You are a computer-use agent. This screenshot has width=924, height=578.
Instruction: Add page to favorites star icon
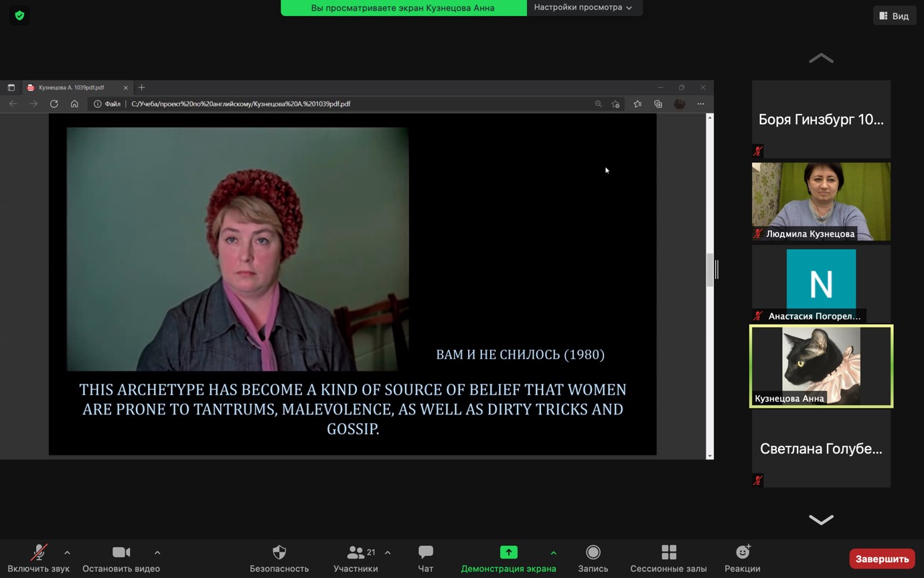pos(615,104)
